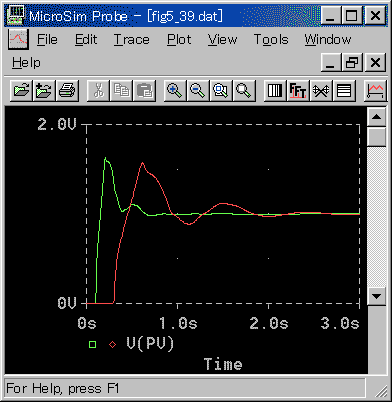
Task: Toggle the performance analysis butterfly icon
Action: click(321, 90)
